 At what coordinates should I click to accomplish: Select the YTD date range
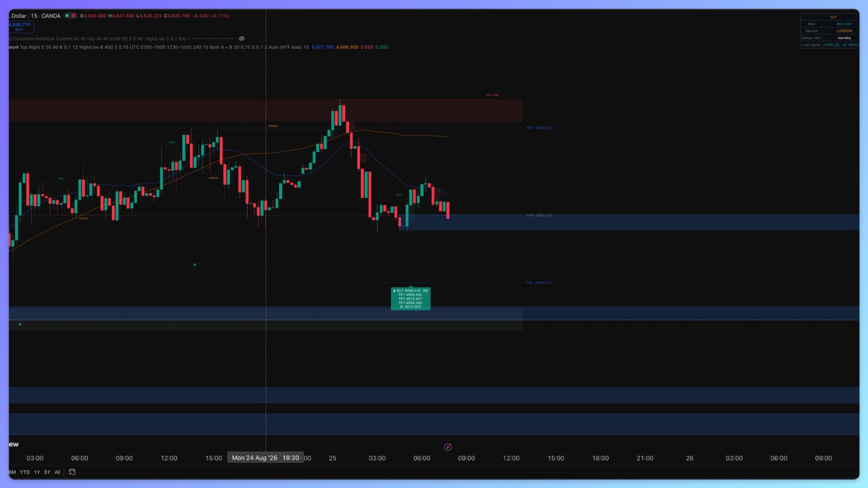(25, 472)
